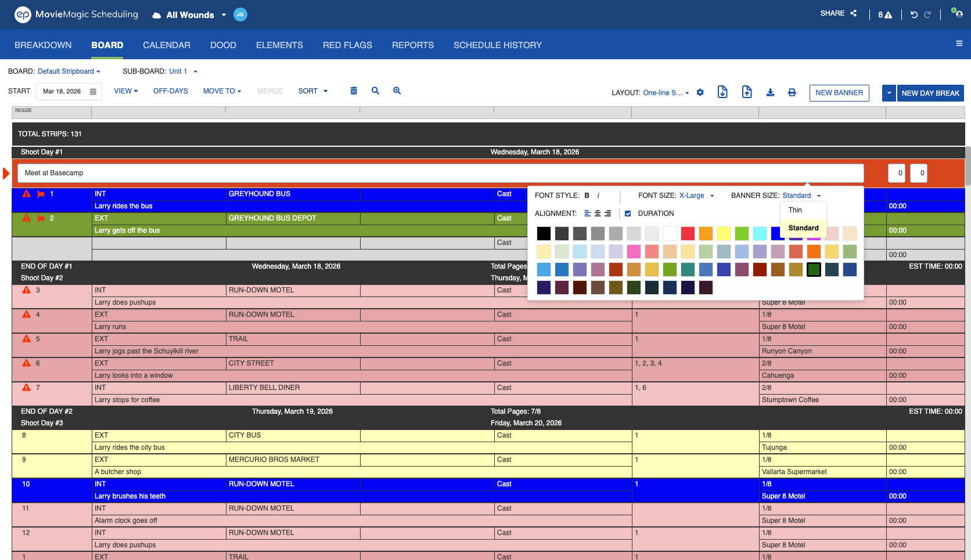Viewport: 971px width, 560px height.
Task: Click the Share button text
Action: [832, 13]
